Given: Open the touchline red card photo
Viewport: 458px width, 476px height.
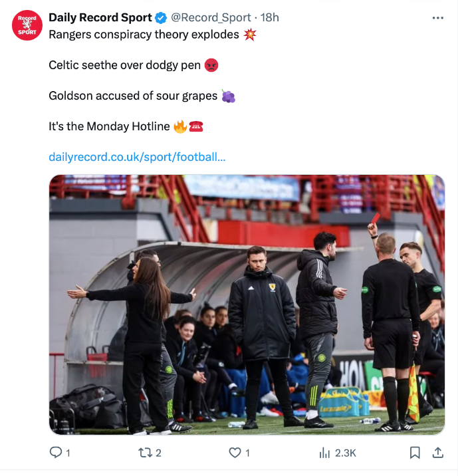Looking at the screenshot, I should [x=247, y=304].
